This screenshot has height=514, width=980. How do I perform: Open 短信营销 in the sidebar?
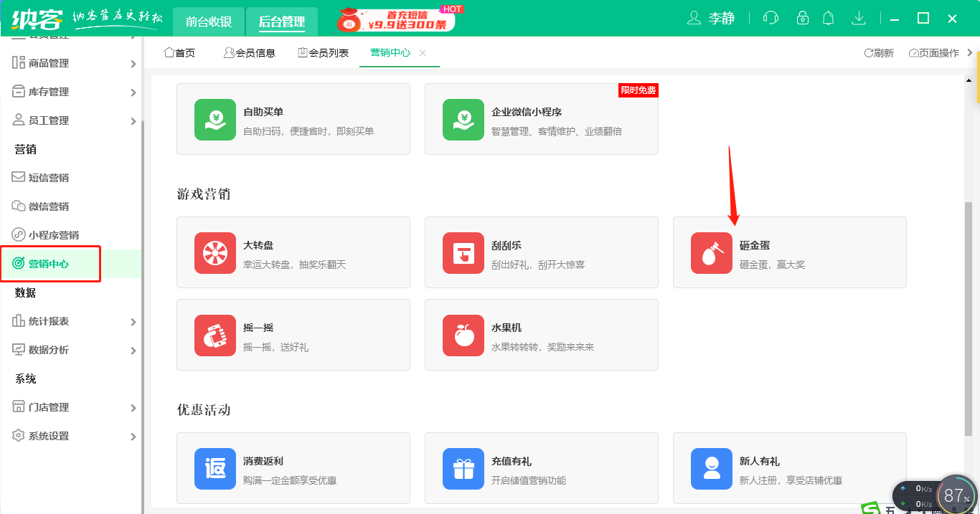pos(49,178)
